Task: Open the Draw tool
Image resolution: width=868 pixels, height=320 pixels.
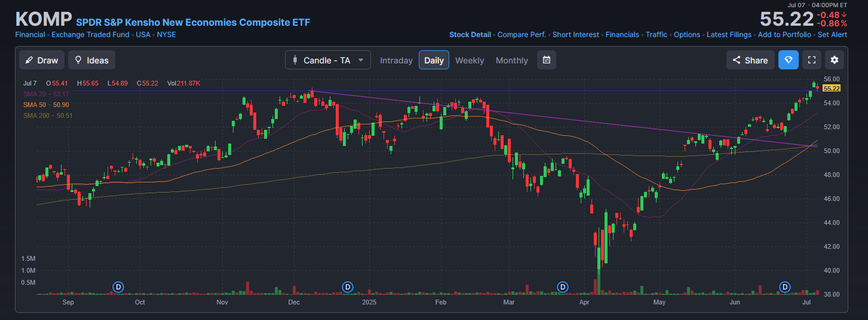Action: [42, 60]
